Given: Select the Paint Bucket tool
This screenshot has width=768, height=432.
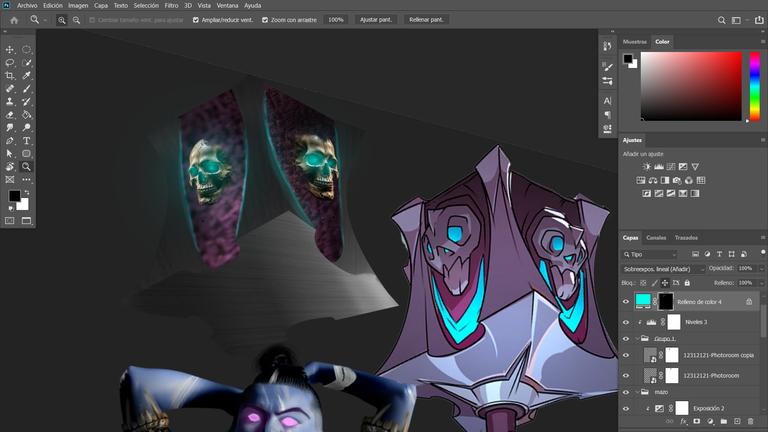Looking at the screenshot, I should (x=26, y=115).
